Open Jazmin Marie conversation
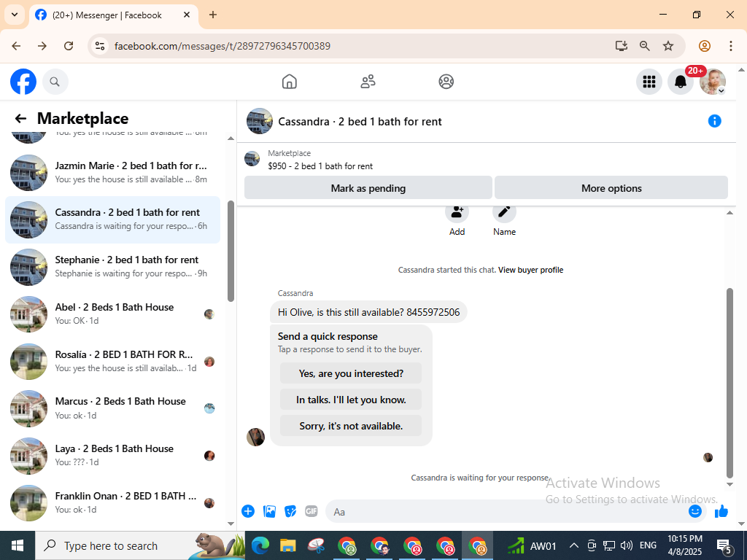 113,172
